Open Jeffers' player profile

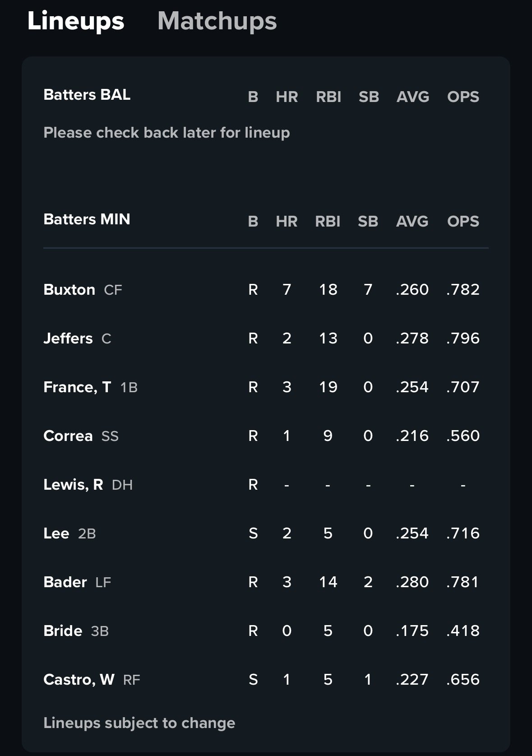tap(68, 339)
